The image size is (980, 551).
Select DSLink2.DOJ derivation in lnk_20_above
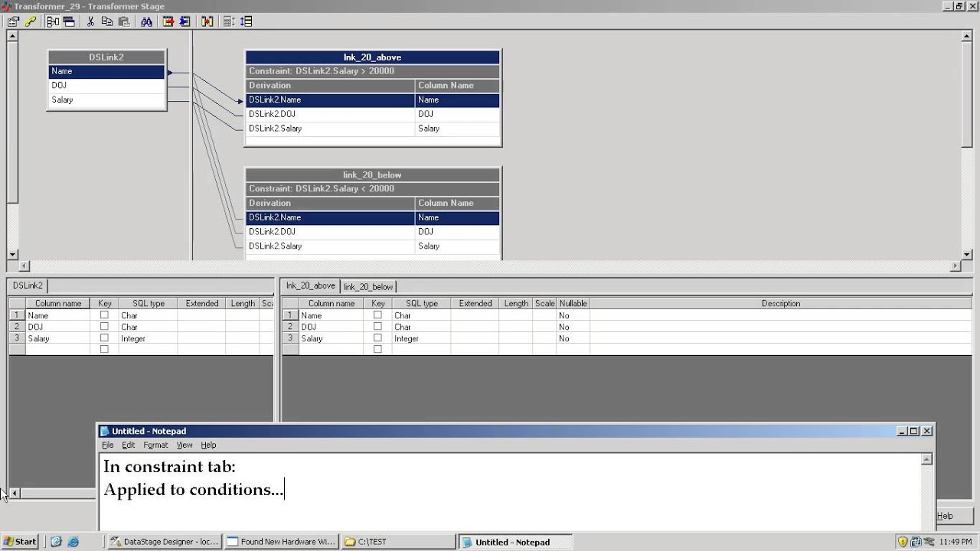point(330,114)
